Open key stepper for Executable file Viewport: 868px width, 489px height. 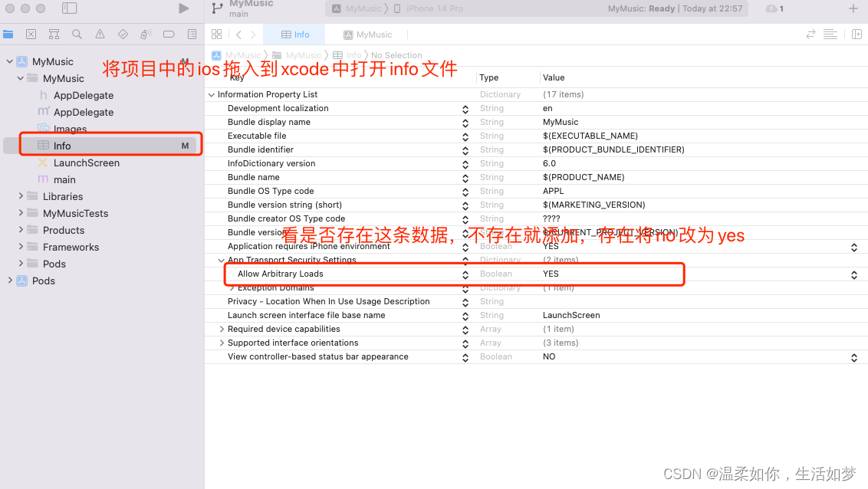coord(465,136)
